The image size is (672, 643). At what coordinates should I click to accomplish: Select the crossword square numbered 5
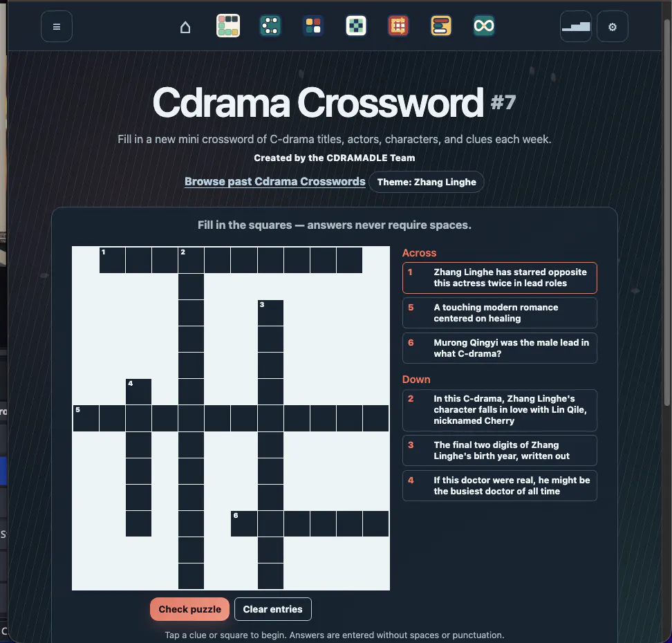86,418
